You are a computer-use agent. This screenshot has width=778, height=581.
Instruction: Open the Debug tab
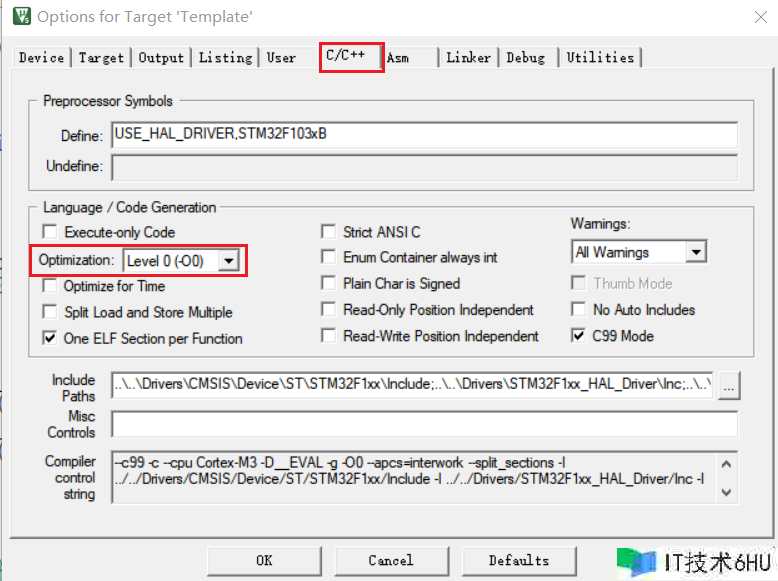[526, 58]
